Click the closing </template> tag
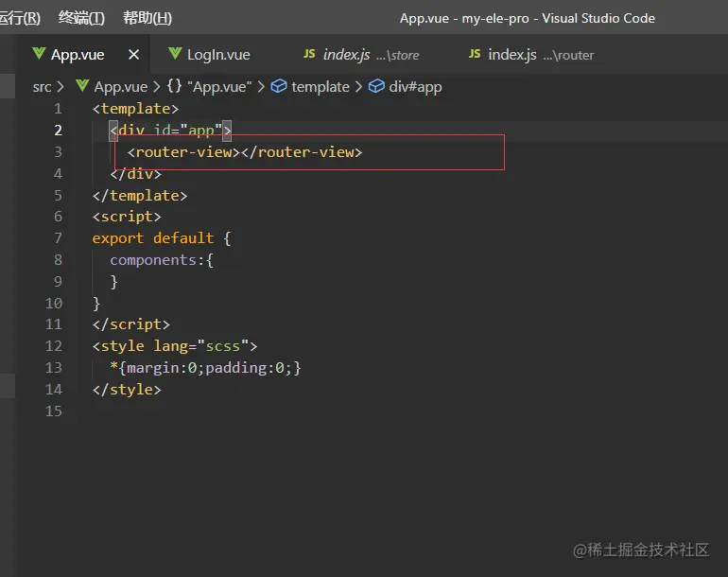Image resolution: width=728 pixels, height=577 pixels. [140, 196]
